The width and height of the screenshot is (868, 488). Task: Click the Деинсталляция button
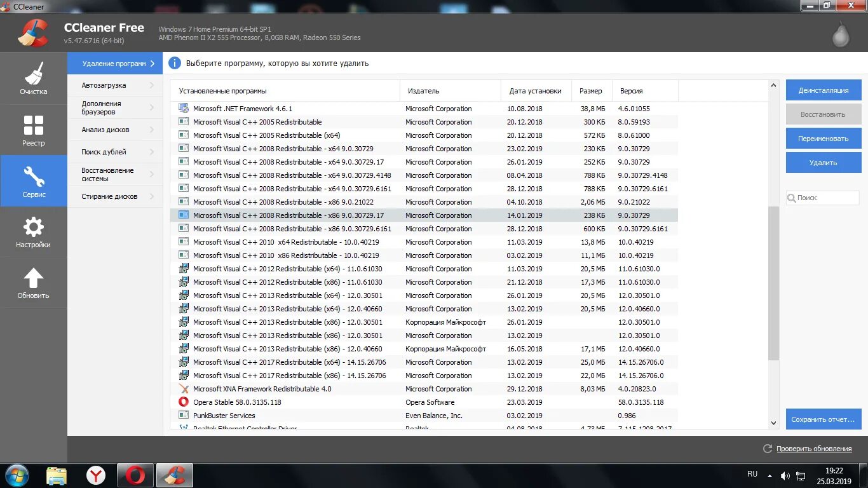click(824, 90)
